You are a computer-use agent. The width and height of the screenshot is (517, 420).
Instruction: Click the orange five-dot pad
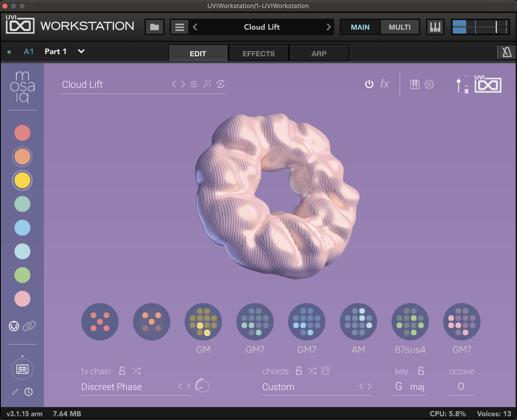pos(152,322)
